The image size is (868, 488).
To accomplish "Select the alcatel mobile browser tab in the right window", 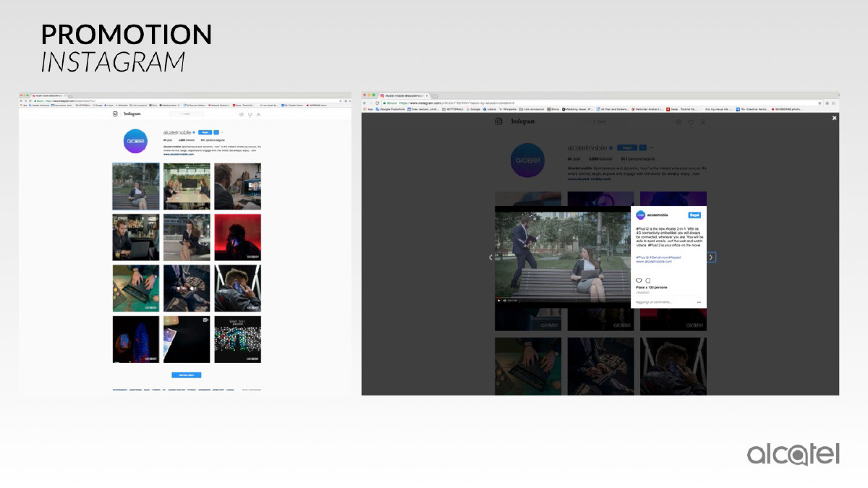I will click(x=404, y=95).
